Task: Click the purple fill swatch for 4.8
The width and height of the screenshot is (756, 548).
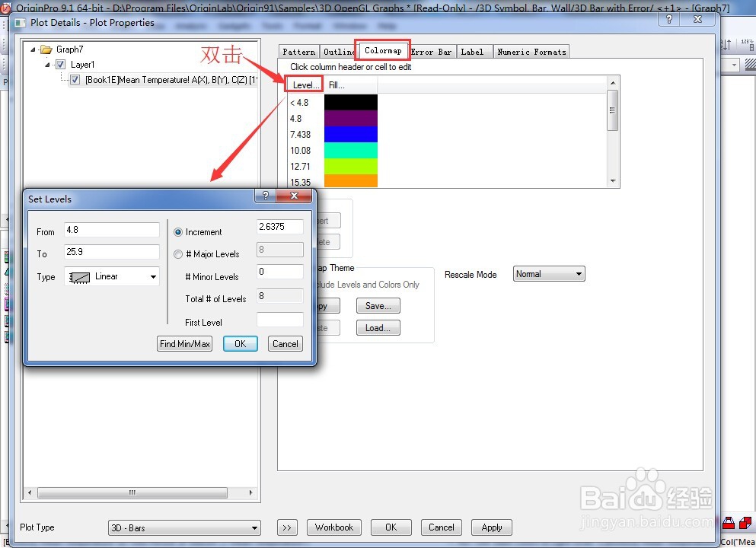Action: (x=350, y=119)
